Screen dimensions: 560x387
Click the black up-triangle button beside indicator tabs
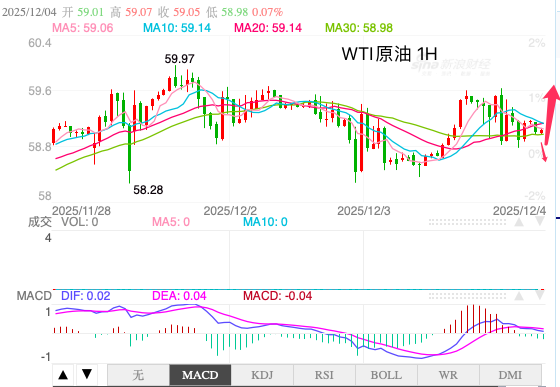[x=63, y=375]
